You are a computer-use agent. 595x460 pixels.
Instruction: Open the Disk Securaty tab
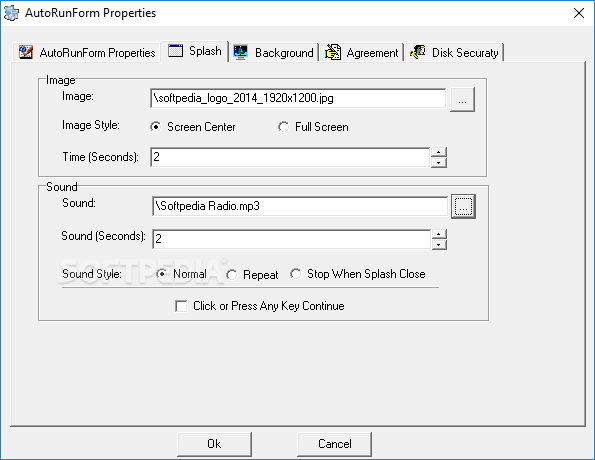pos(454,52)
